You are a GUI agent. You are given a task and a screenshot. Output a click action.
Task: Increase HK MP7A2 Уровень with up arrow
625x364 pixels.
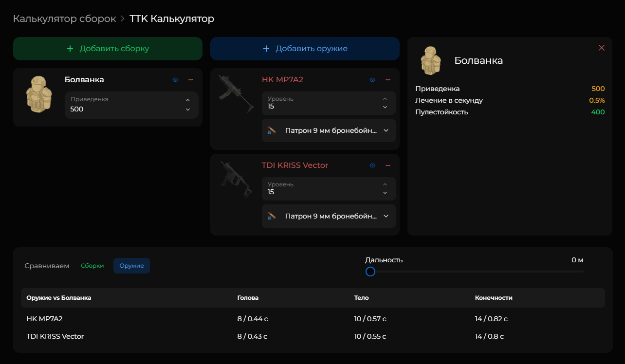pos(385,99)
